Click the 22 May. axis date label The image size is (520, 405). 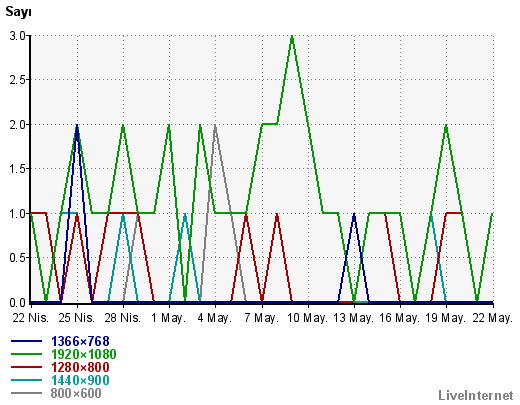point(492,318)
